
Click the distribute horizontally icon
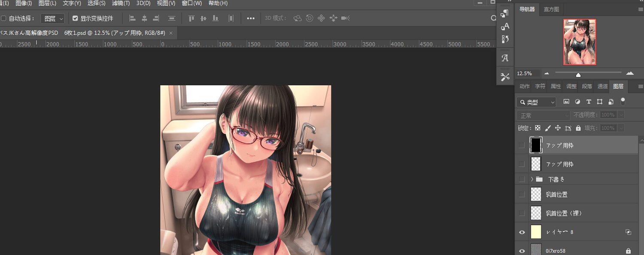tap(231, 18)
